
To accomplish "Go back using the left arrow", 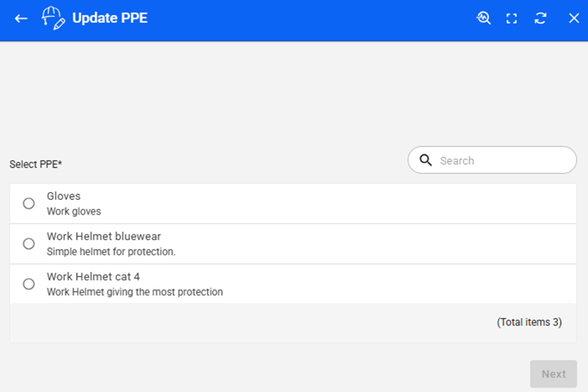I will tap(21, 18).
